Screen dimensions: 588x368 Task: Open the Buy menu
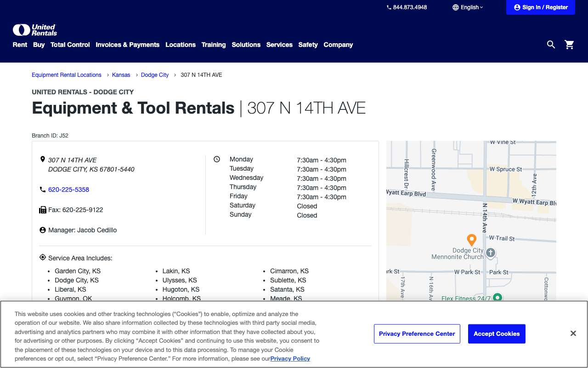pyautogui.click(x=39, y=45)
